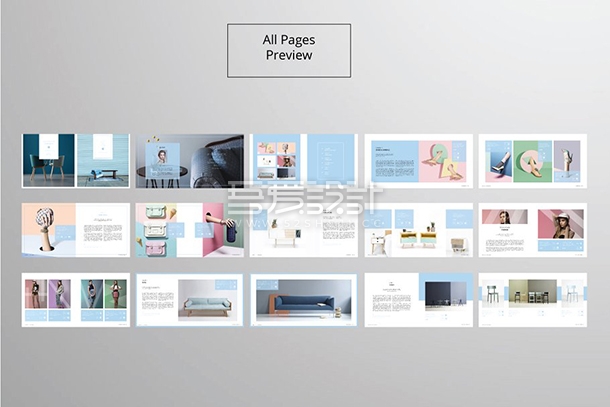
Task: Select the spread with pink and green letters
Action: tap(418, 160)
